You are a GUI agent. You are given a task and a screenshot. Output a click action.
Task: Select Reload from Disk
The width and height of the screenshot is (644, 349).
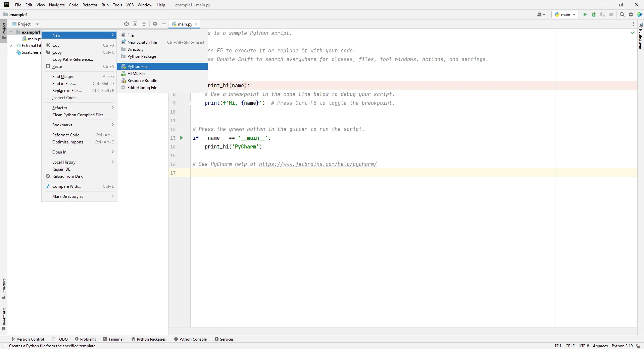coord(80,176)
